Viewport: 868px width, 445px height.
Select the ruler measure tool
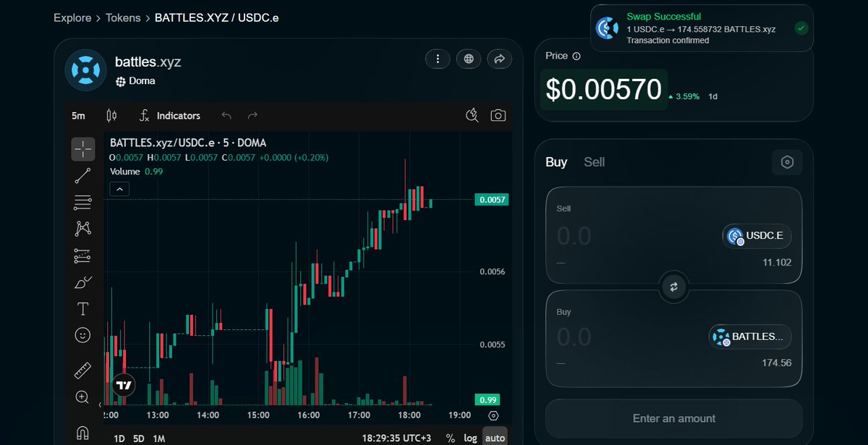coord(82,370)
